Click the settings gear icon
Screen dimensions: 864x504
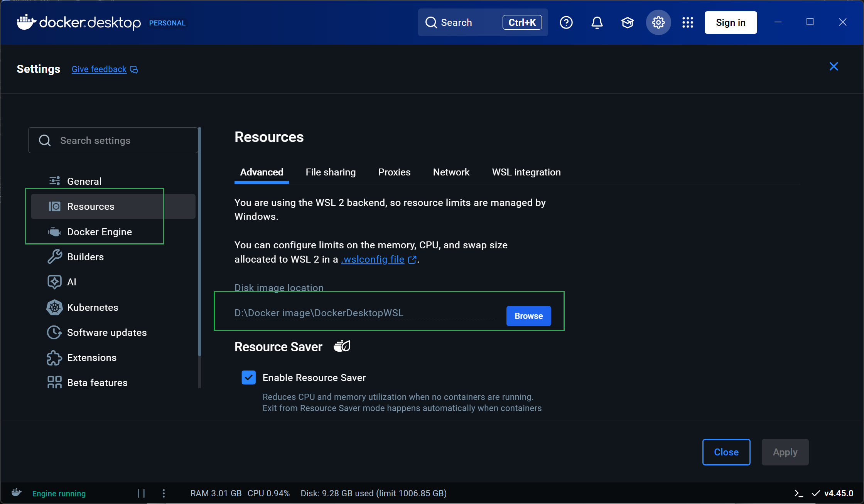tap(658, 22)
